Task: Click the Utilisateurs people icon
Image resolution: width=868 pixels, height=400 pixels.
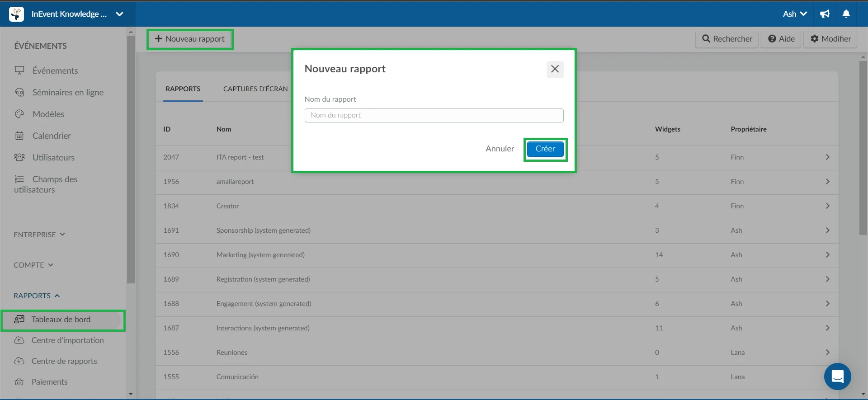Action: coord(19,157)
